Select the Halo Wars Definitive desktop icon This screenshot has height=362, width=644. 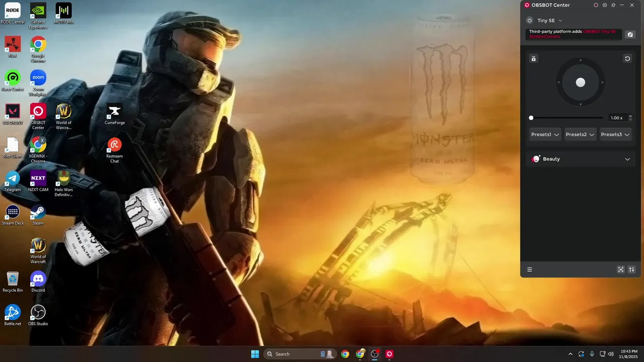click(63, 184)
